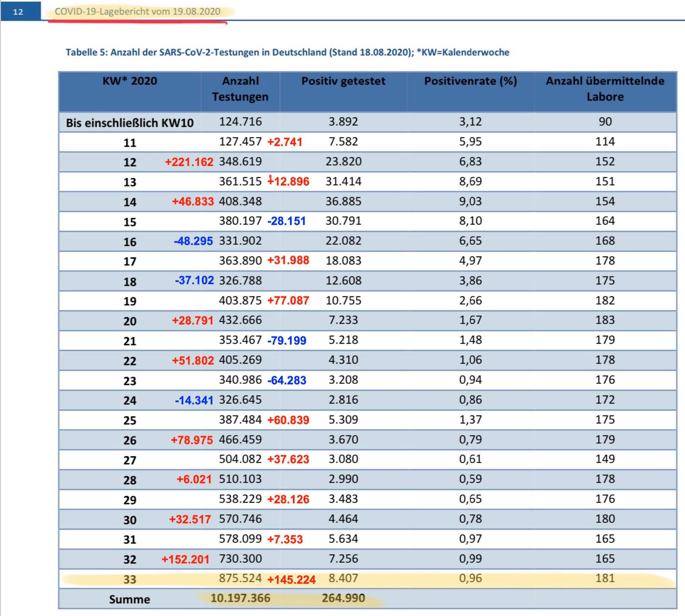Click the blue annotation -64.283

click(287, 381)
